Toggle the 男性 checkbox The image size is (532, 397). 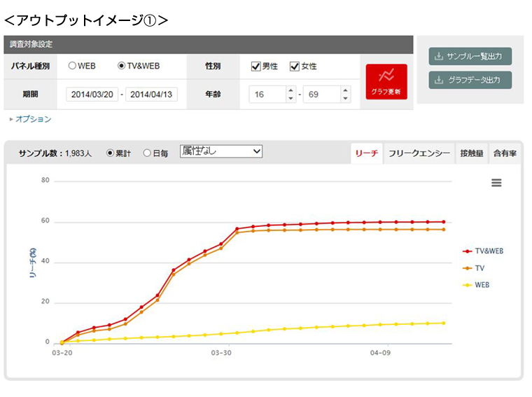[x=256, y=67]
